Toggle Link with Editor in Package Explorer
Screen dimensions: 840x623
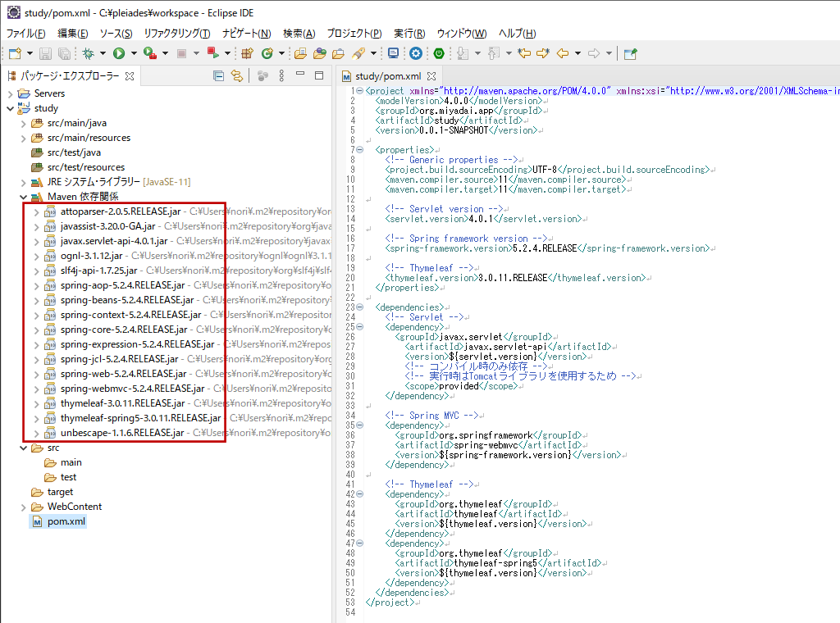237,76
